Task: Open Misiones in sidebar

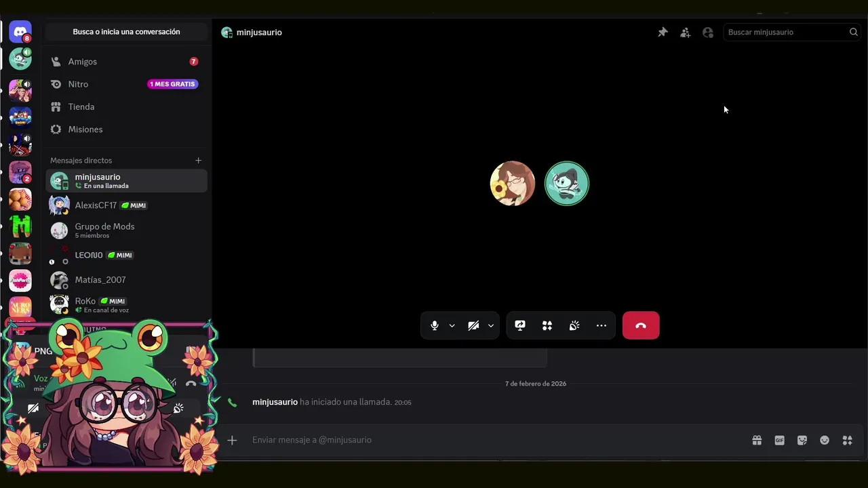Action: click(x=126, y=129)
